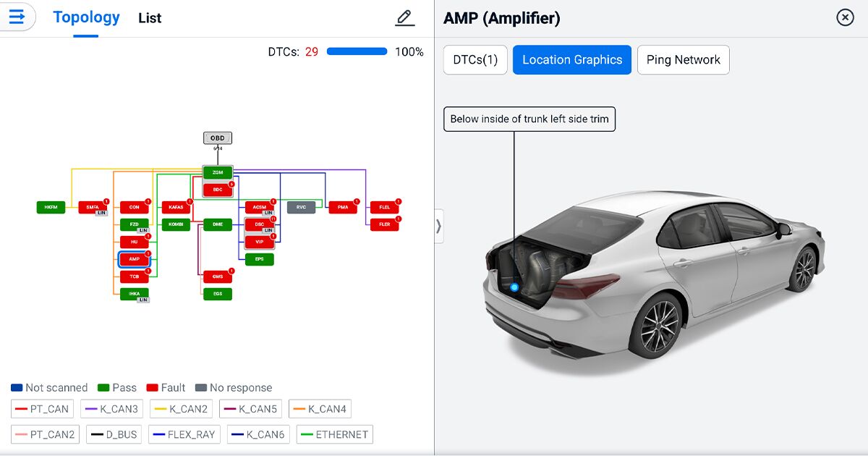Toggle the ETHERNET network filter

(334, 434)
